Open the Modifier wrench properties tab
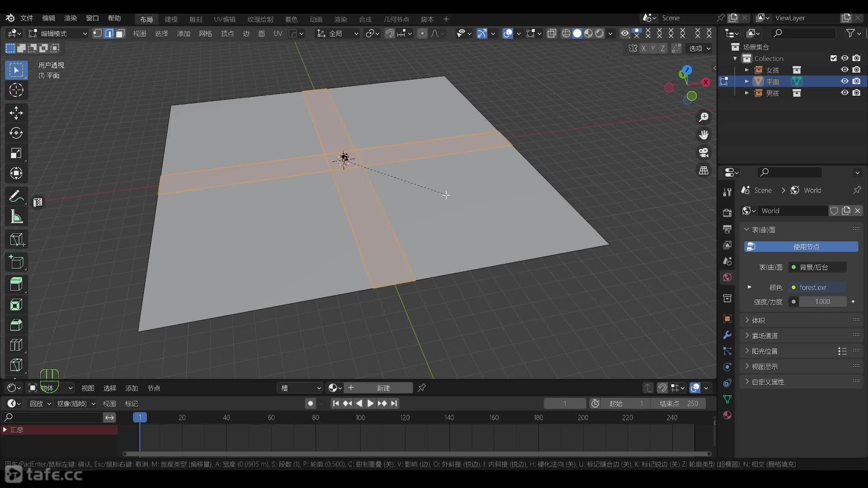The image size is (868, 488). click(x=727, y=335)
